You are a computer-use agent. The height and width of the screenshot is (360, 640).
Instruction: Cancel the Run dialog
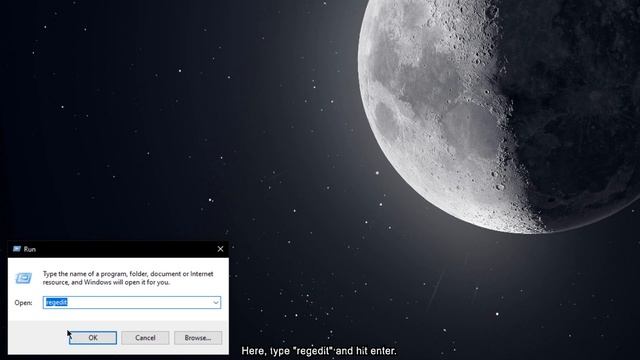coord(145,338)
